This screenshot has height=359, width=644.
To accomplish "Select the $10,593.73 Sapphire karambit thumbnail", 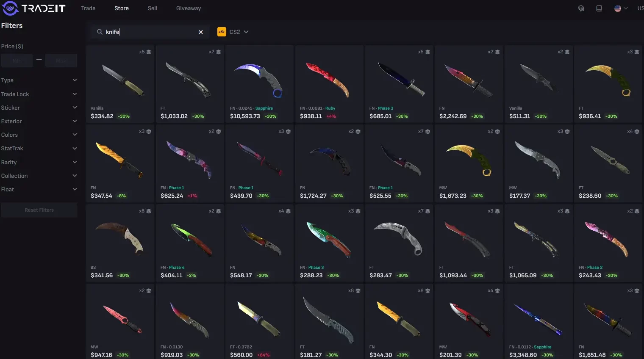I will click(x=259, y=80).
